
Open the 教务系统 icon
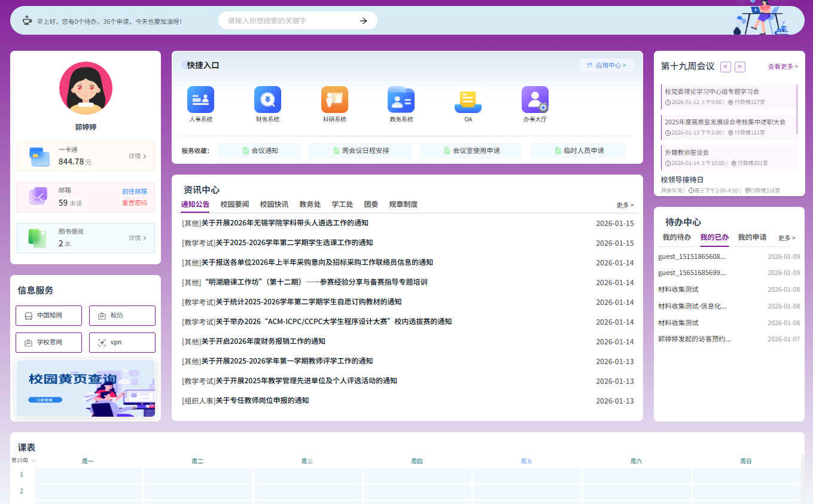[x=401, y=100]
